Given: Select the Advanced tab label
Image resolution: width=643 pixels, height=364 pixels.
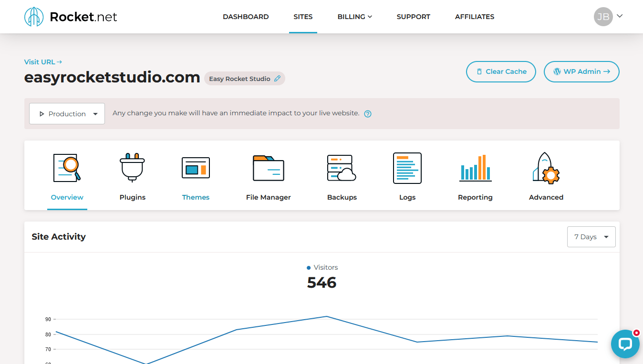Looking at the screenshot, I should point(546,197).
